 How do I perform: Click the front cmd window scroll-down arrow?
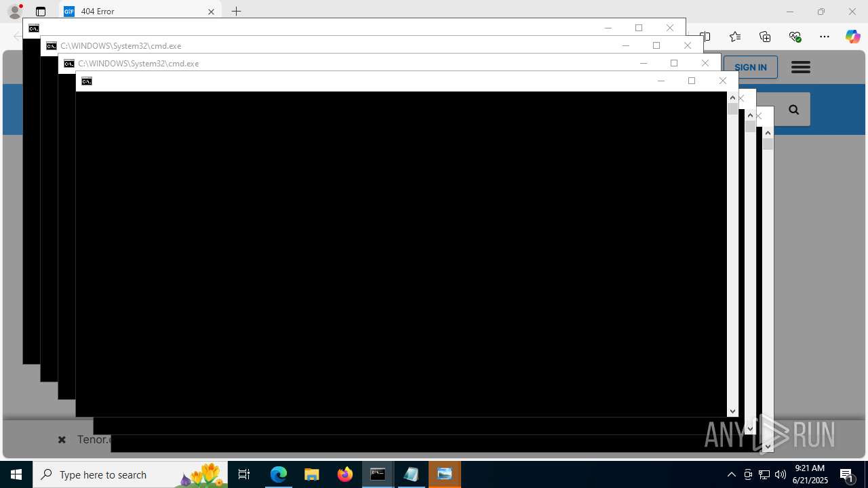[x=732, y=411]
